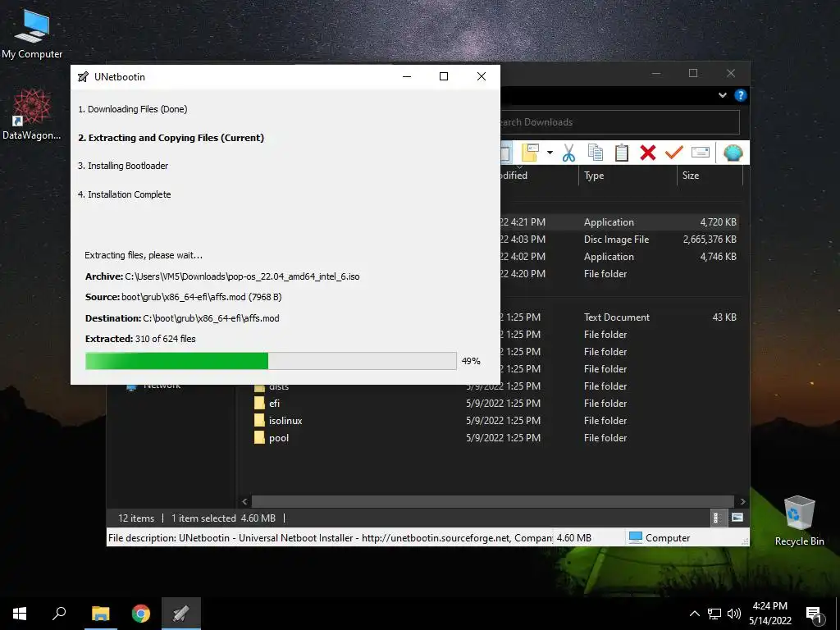840x630 pixels.
Task: Select the dists folder row
Action: pyautogui.click(x=495, y=386)
